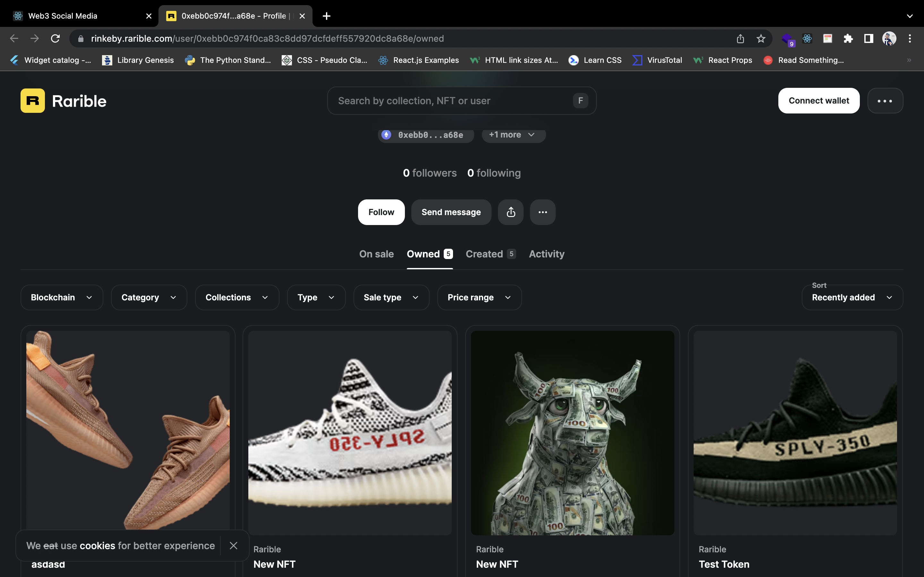Viewport: 924px width, 577px height.
Task: Open the money bull NFT thumbnail
Action: coord(572,433)
